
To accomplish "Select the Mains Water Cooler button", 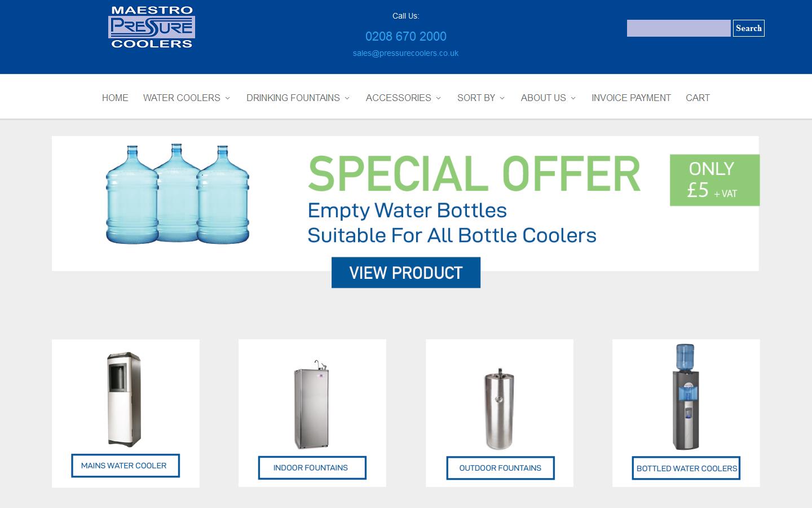I will 125,466.
